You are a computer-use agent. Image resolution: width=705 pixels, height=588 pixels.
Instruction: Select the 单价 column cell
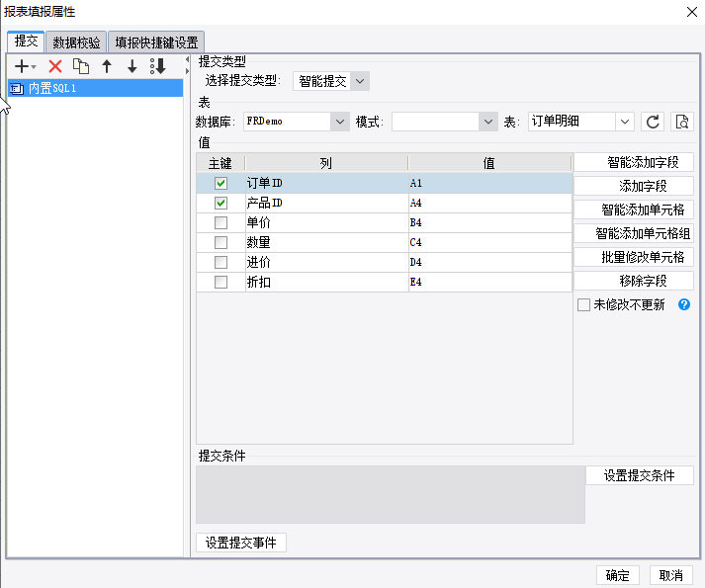(326, 222)
